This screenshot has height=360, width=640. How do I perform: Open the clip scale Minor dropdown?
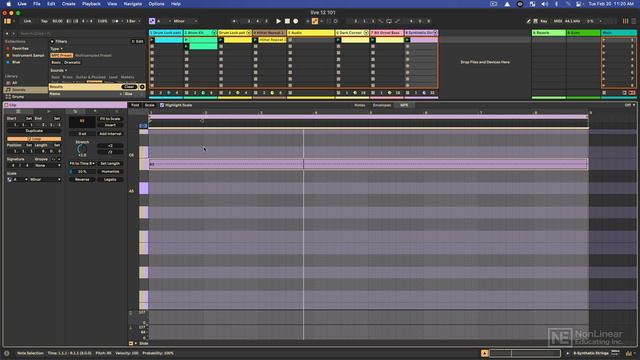[x=45, y=180]
